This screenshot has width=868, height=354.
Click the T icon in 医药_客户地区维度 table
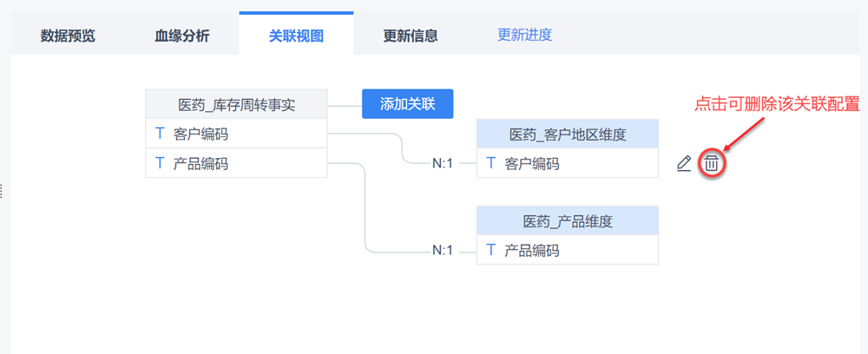click(x=490, y=163)
